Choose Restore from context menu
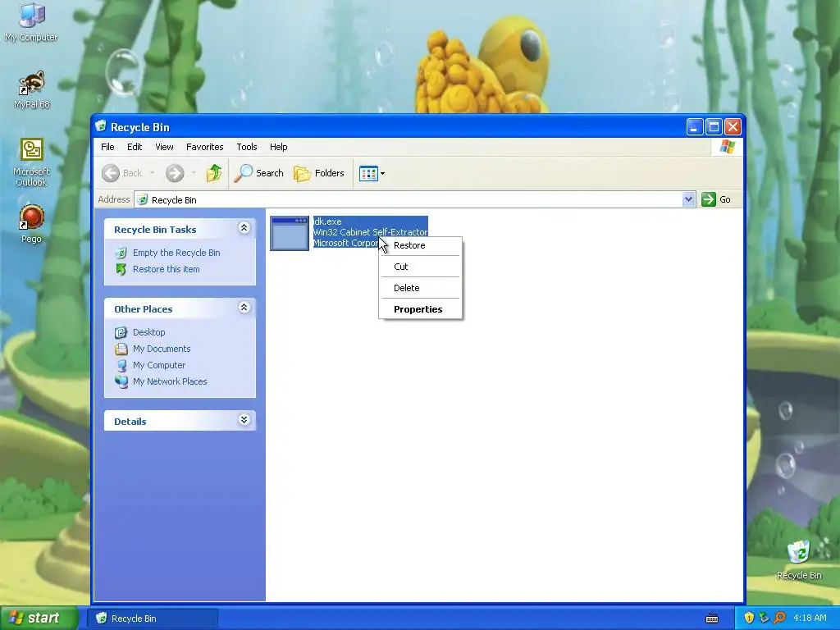 coord(420,245)
